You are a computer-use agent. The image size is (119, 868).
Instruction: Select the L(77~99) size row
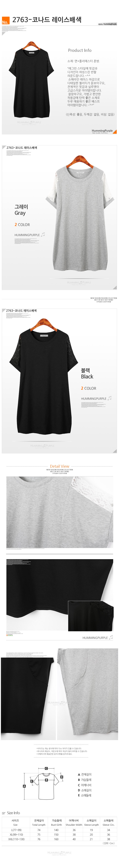(x=60, y=830)
